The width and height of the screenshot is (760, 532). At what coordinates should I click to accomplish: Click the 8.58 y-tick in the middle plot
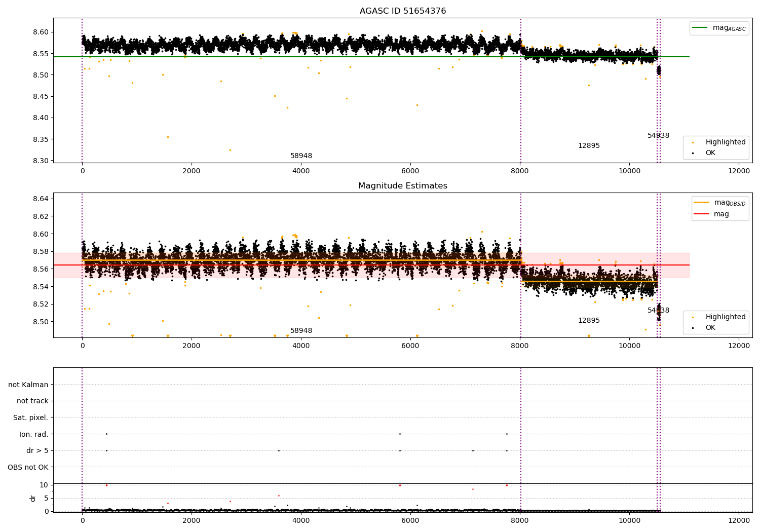tap(41, 251)
